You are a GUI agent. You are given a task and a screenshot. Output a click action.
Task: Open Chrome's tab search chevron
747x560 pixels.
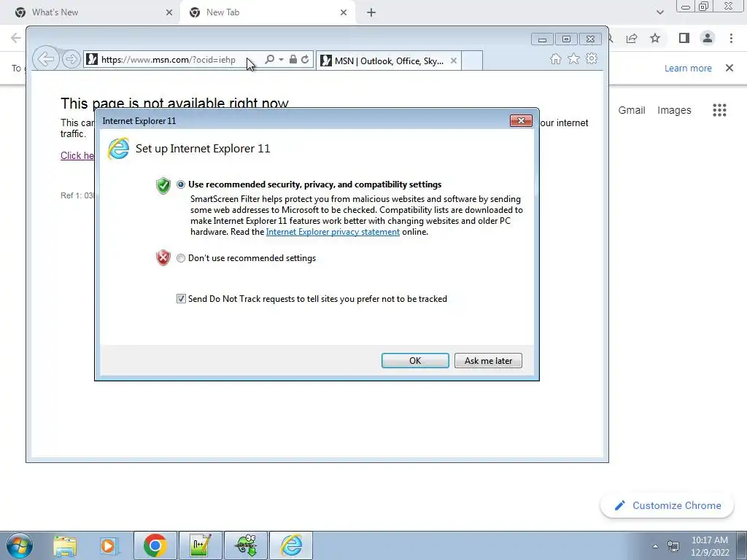point(659,12)
